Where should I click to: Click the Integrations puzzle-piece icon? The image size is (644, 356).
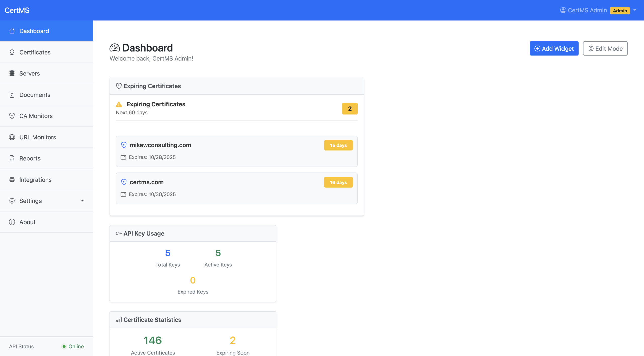[x=12, y=180]
